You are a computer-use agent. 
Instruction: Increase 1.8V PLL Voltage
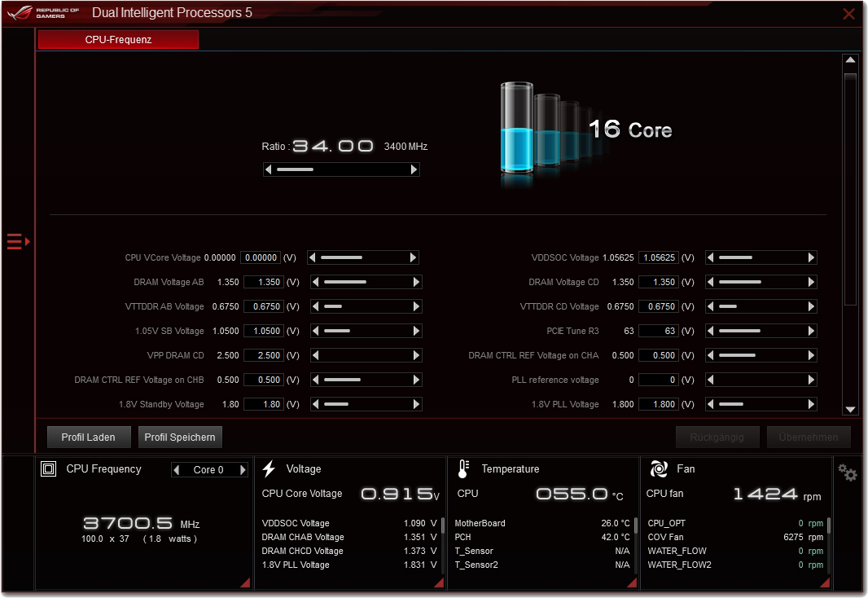(811, 403)
